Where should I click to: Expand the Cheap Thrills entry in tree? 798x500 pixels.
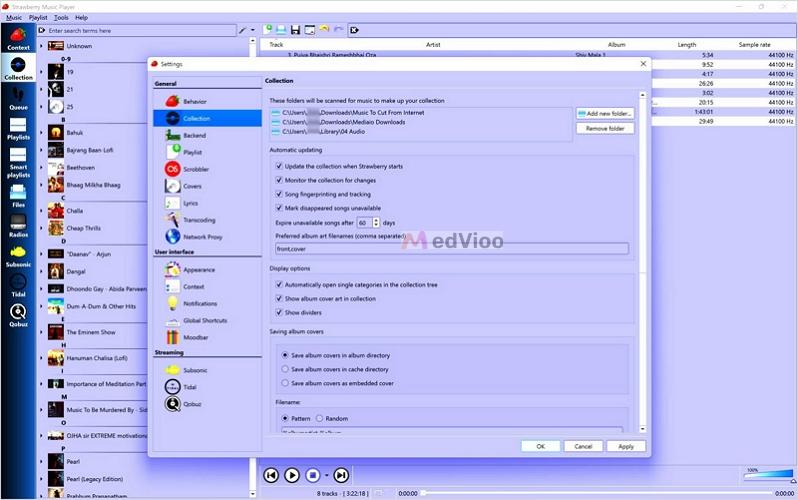click(x=41, y=228)
